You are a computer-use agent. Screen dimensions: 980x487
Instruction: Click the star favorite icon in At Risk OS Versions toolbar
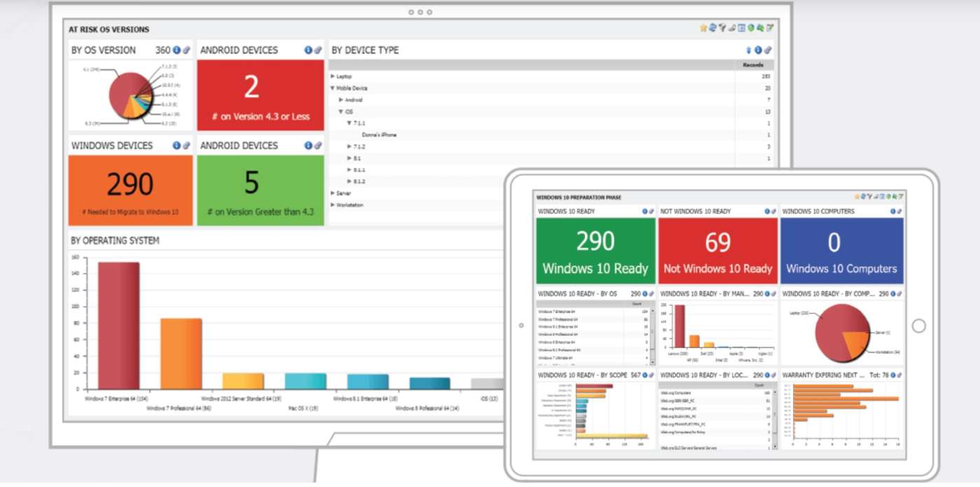tap(703, 28)
